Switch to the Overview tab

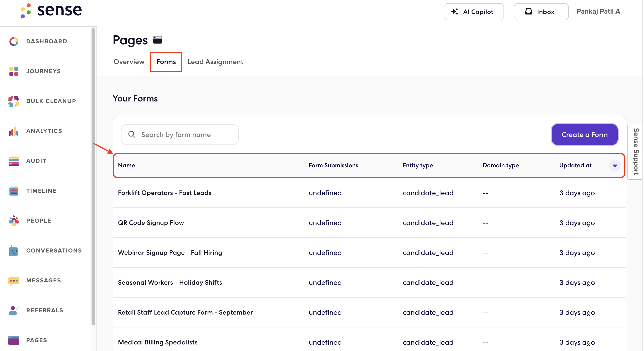(129, 62)
